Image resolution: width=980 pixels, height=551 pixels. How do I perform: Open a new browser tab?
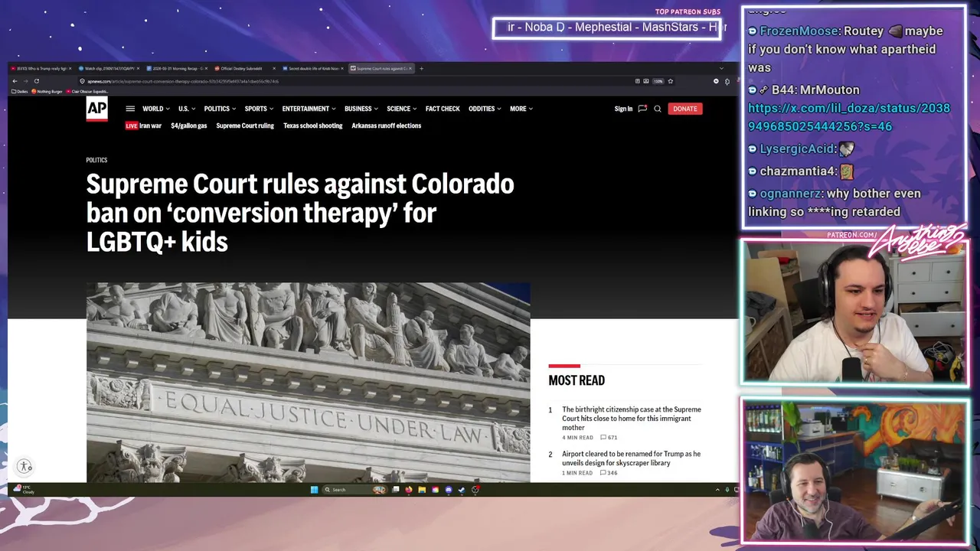pos(421,68)
